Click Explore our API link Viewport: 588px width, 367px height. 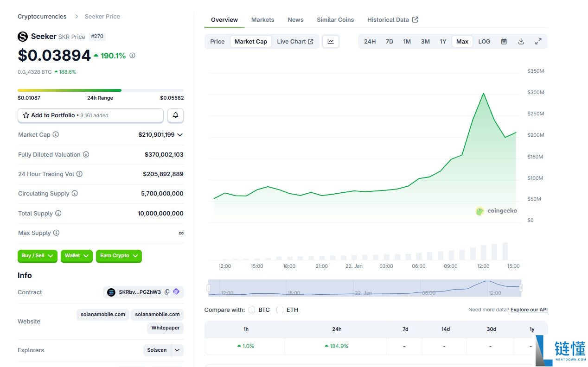pos(529,310)
